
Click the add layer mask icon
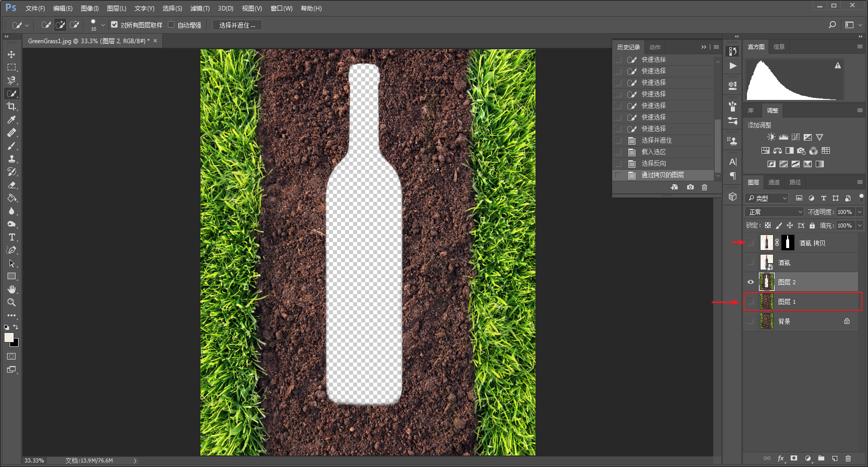[x=794, y=458]
